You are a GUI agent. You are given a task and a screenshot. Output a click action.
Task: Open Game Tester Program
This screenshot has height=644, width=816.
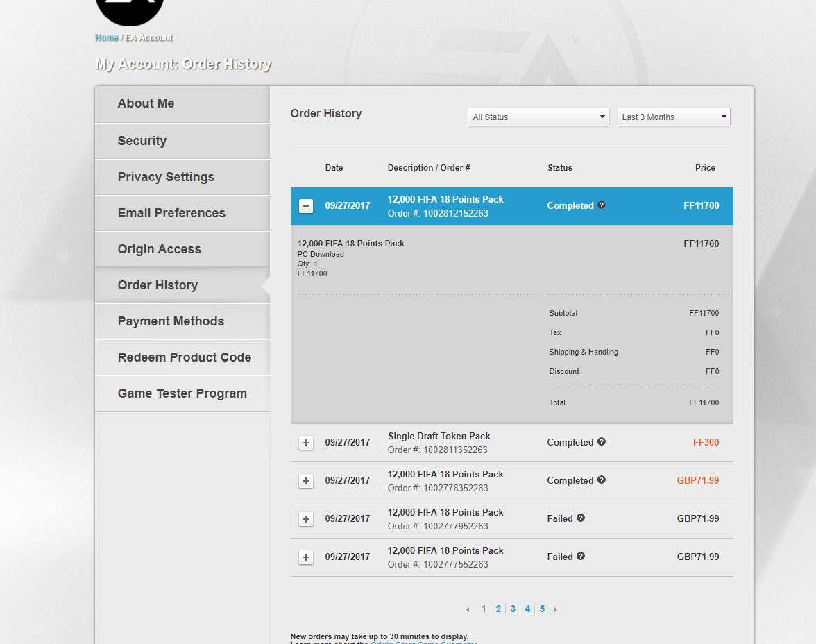click(182, 393)
